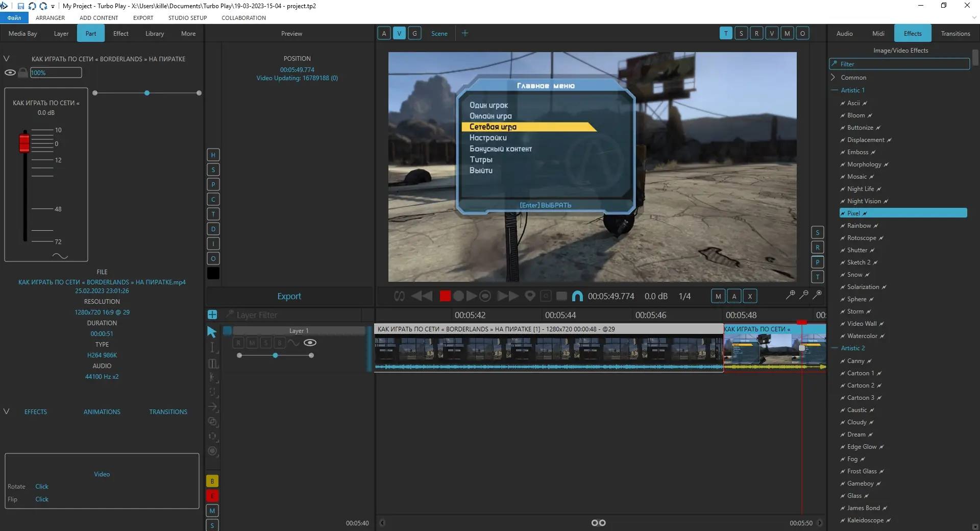Click the lock icon for the part

(23, 73)
